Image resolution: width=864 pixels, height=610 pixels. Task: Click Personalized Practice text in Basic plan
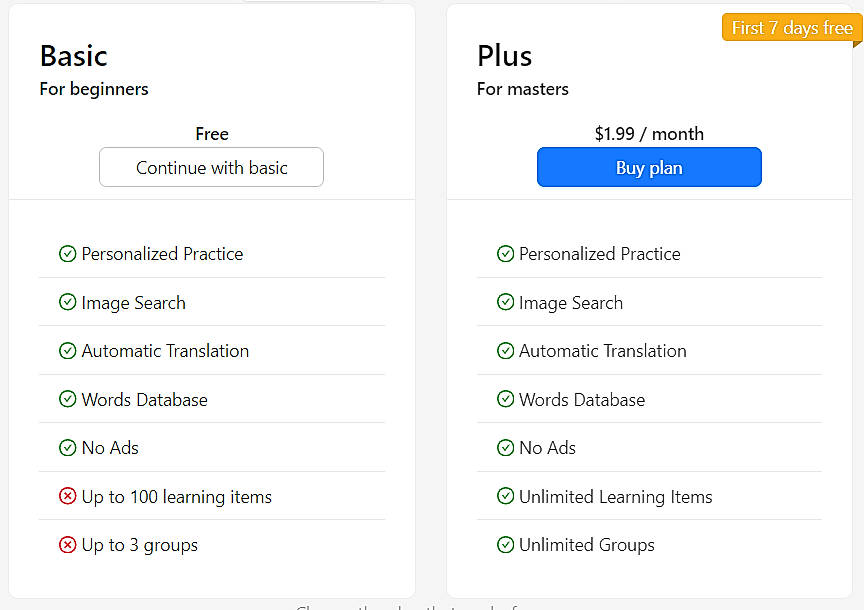point(162,254)
